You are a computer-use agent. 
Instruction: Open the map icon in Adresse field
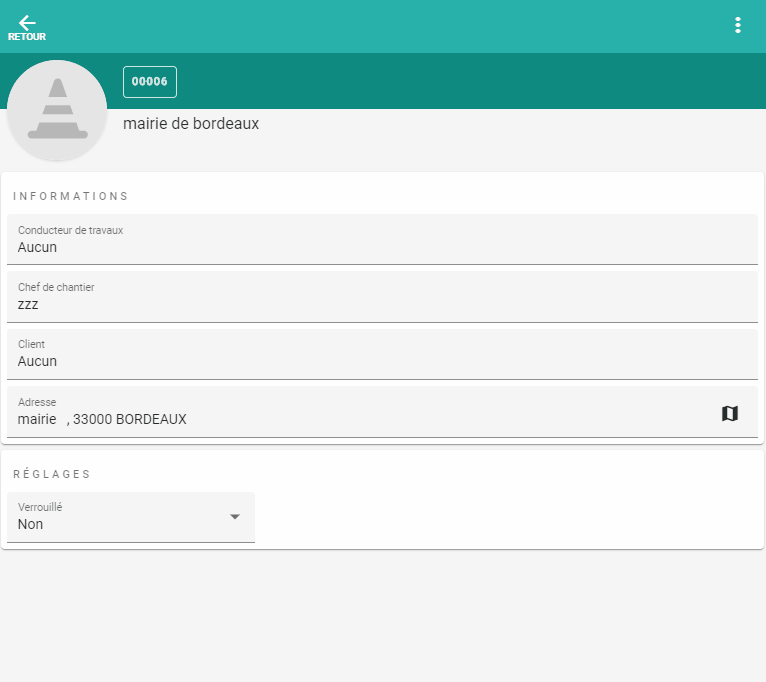tap(730, 413)
